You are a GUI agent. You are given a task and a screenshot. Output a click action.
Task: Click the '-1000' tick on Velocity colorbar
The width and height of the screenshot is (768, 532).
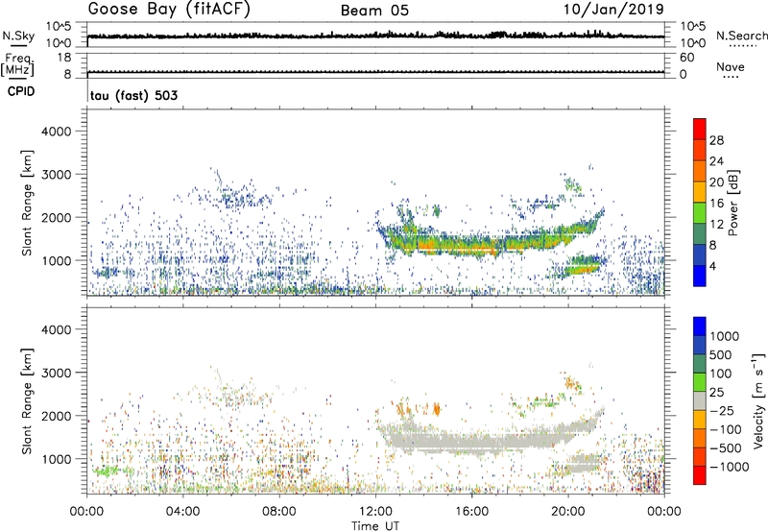729,467
